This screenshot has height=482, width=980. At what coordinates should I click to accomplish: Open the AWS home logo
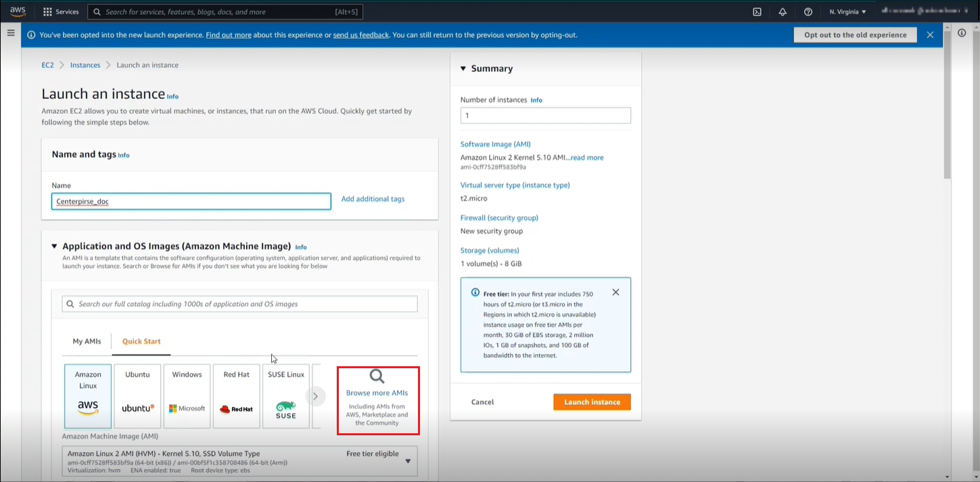click(18, 12)
